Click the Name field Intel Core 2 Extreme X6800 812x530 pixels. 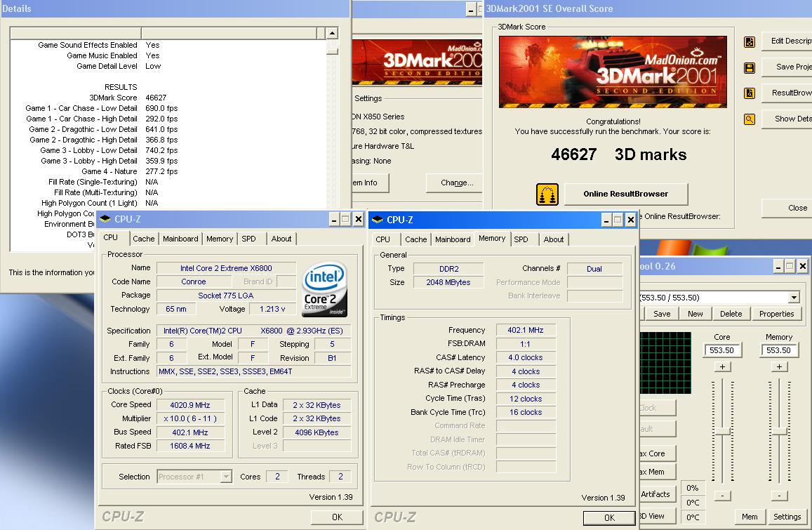[x=226, y=268]
